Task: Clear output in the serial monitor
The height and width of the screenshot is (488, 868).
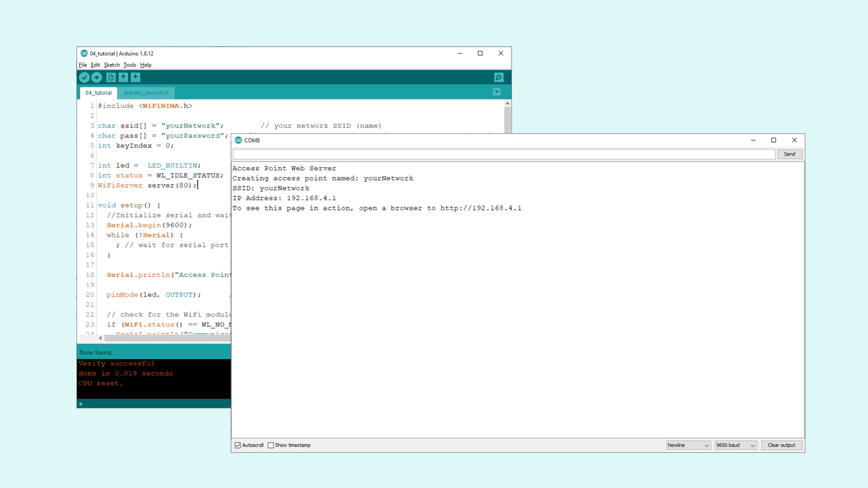Action: point(781,445)
